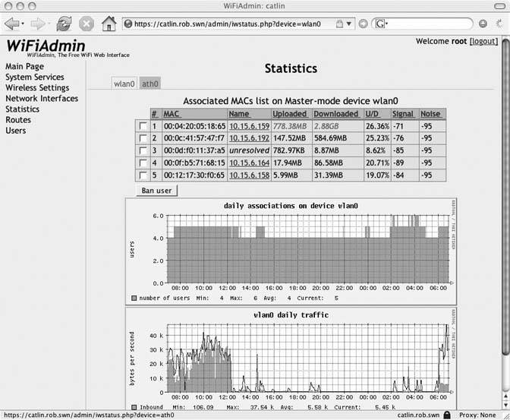This screenshot has height=420, width=510.
Task: Open the search engine chooser dropdown
Action: coord(386,24)
